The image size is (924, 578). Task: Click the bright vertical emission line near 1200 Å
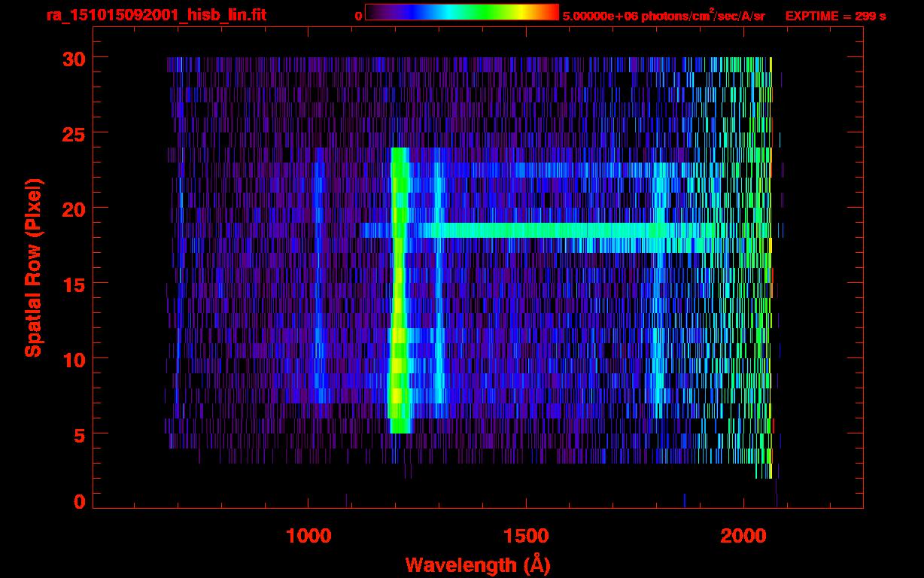[x=399, y=301]
